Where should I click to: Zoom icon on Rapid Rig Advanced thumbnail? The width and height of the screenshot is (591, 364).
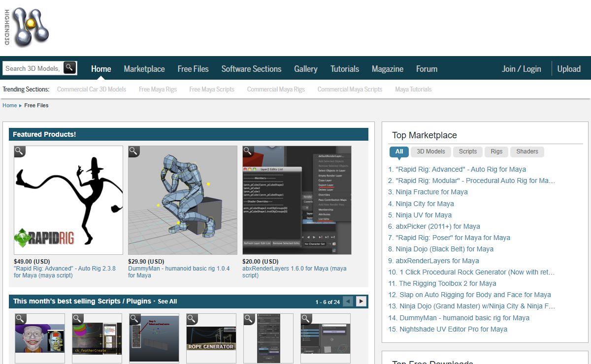tap(20, 152)
